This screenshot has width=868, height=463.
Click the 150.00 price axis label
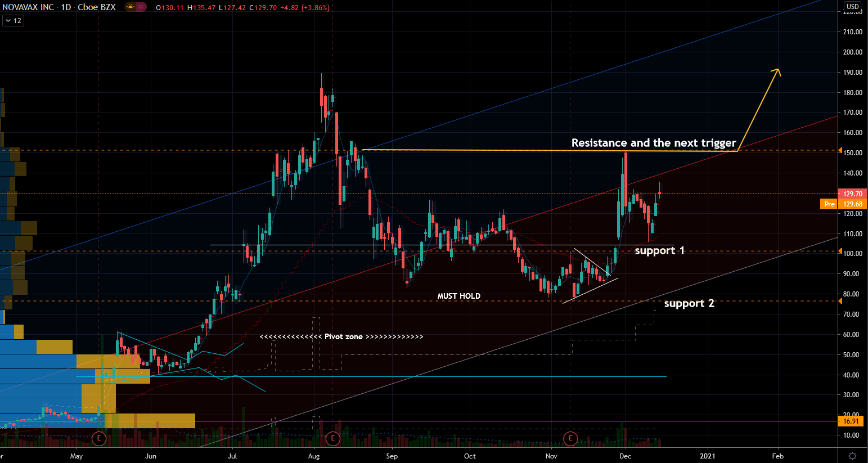(x=853, y=153)
